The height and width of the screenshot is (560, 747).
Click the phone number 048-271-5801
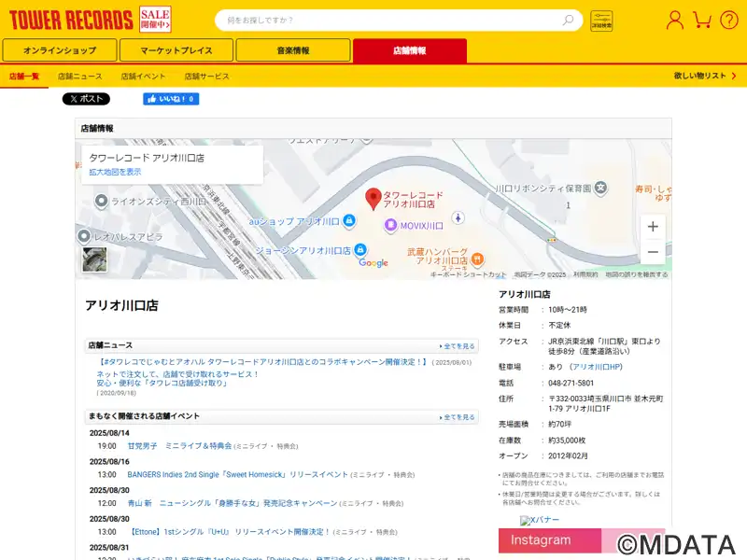click(x=571, y=383)
